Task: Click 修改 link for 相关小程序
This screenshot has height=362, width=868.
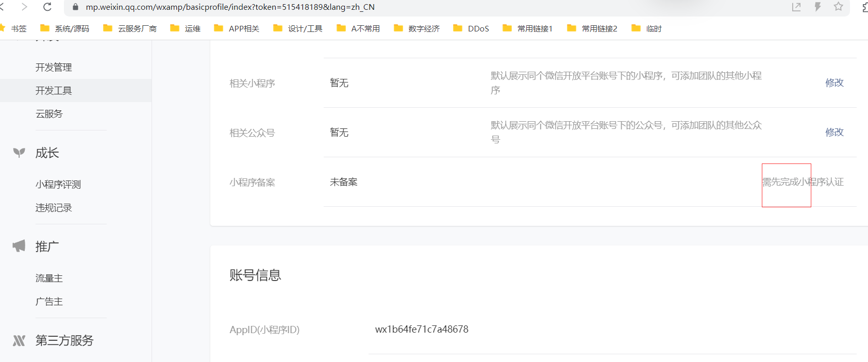Action: (834, 83)
